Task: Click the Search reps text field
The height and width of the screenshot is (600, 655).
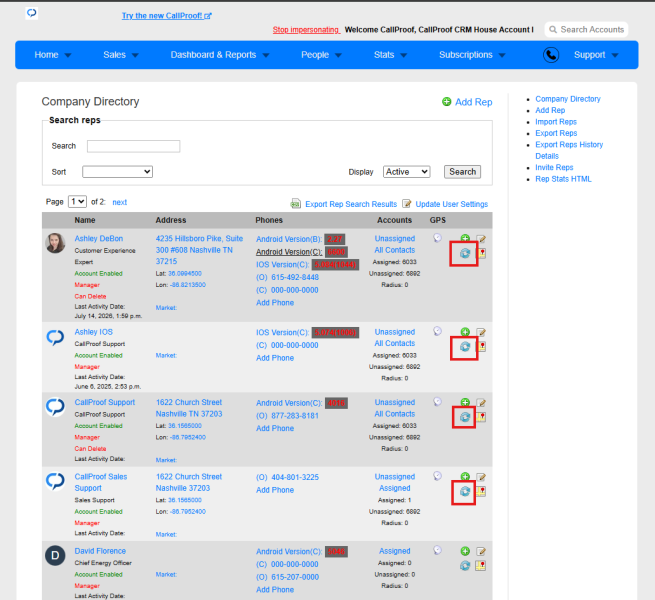Action: tap(134, 146)
